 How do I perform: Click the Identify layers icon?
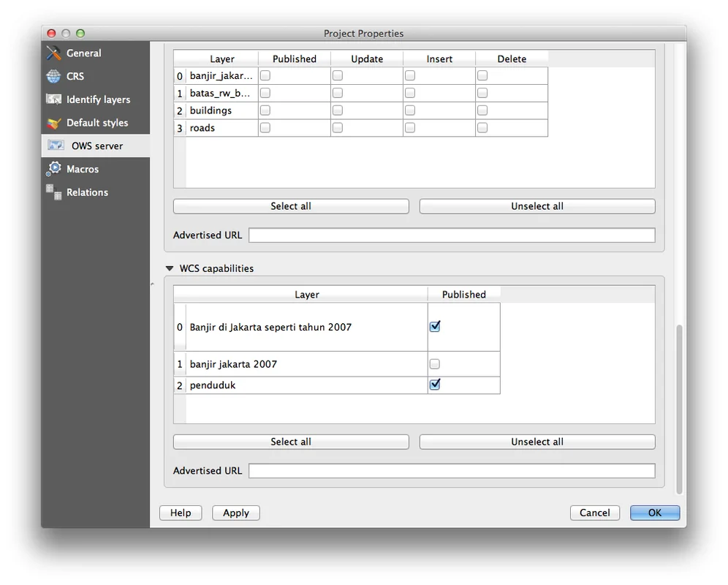(x=54, y=99)
